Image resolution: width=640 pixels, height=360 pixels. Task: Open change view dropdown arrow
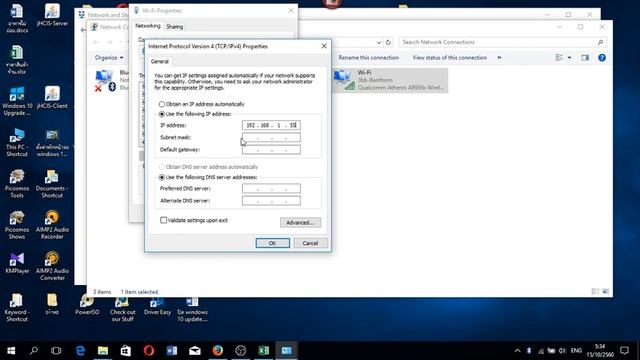[569, 58]
